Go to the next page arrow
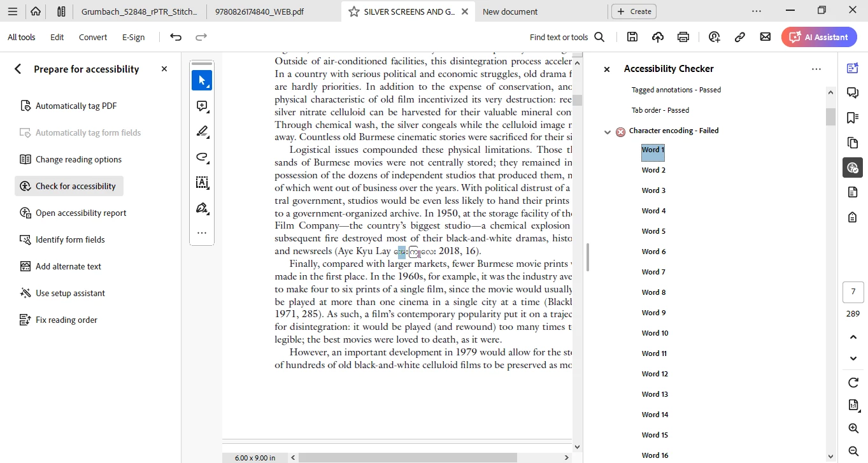868x463 pixels. pos(853,359)
